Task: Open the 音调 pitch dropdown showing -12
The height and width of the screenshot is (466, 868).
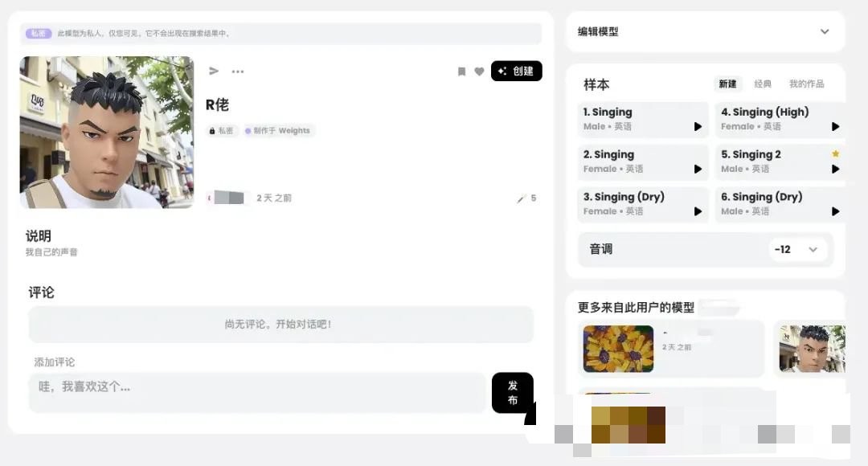Action: click(x=798, y=250)
